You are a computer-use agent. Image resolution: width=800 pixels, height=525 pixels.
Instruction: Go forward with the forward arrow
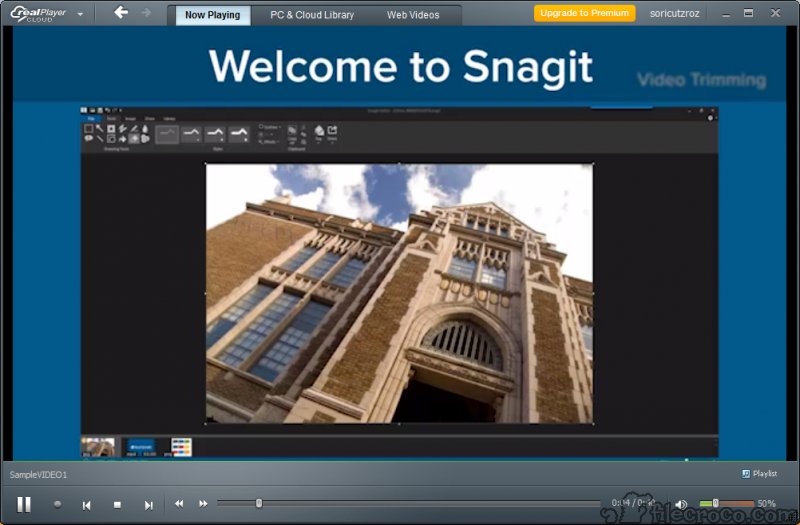tap(146, 12)
